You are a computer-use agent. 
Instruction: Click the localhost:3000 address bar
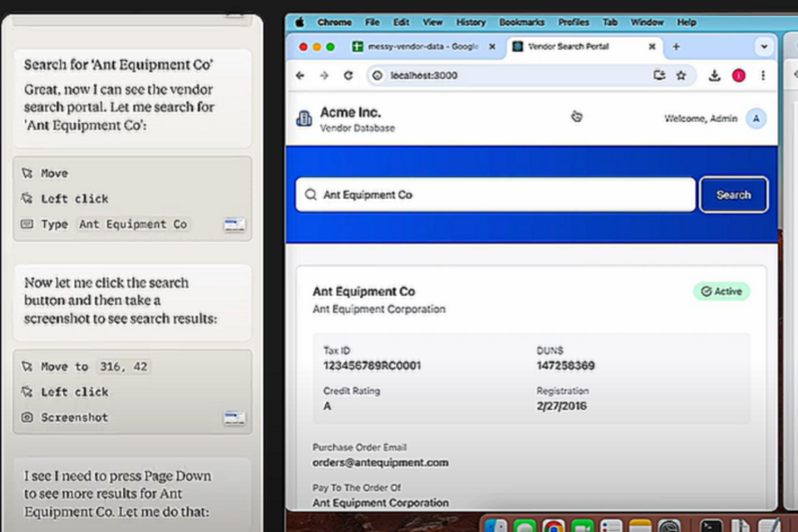515,76
